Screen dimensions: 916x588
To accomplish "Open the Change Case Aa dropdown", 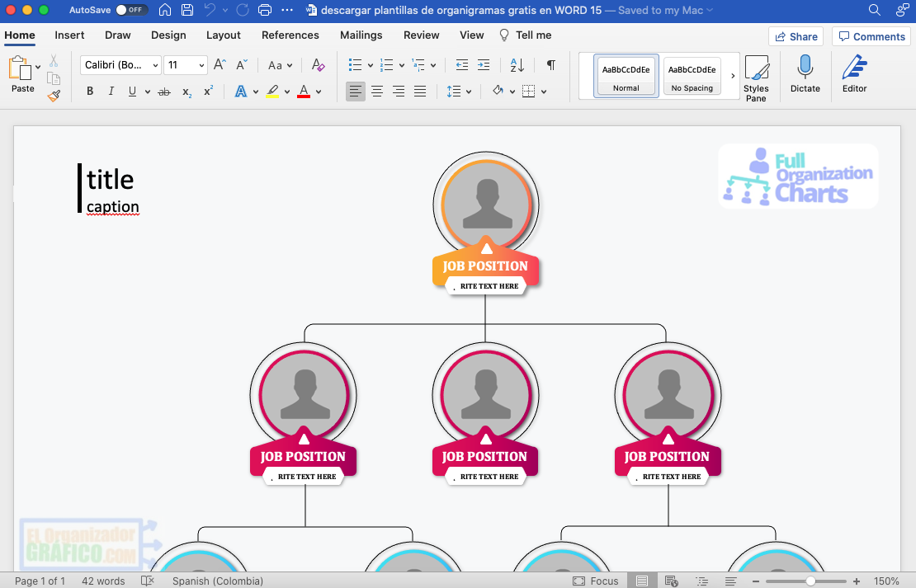I will point(280,65).
